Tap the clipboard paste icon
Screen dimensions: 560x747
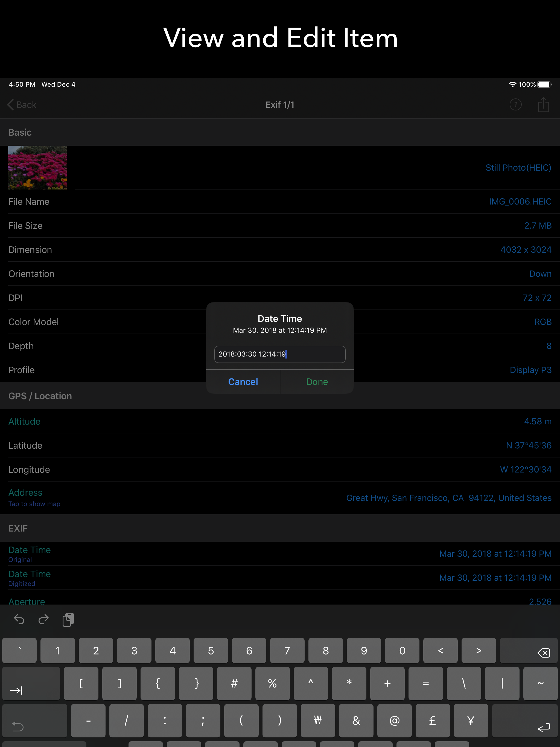point(68,620)
